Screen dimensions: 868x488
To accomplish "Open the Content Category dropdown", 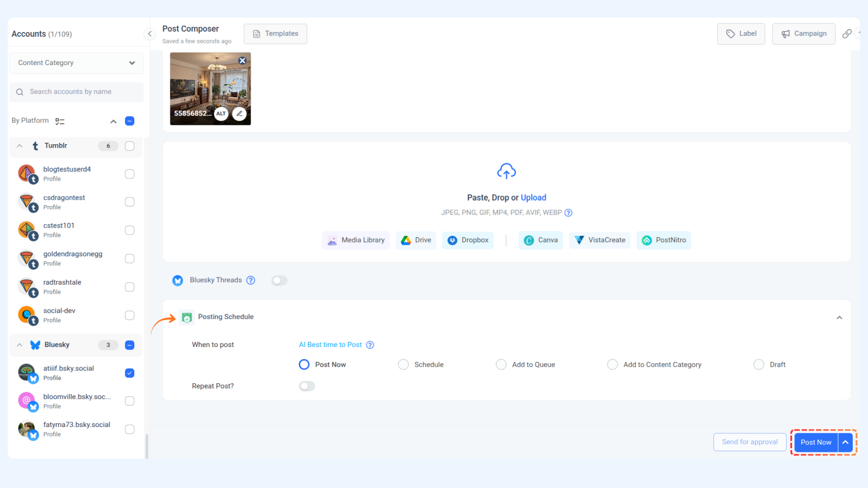I will 76,63.
